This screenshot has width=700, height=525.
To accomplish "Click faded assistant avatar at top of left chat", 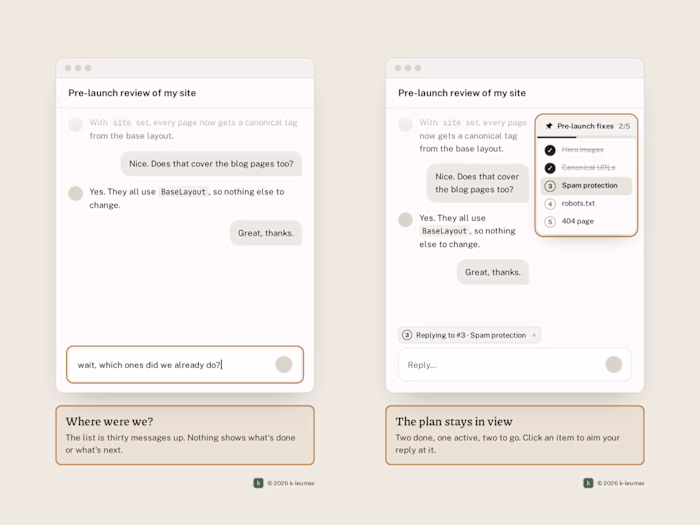I will [75, 124].
